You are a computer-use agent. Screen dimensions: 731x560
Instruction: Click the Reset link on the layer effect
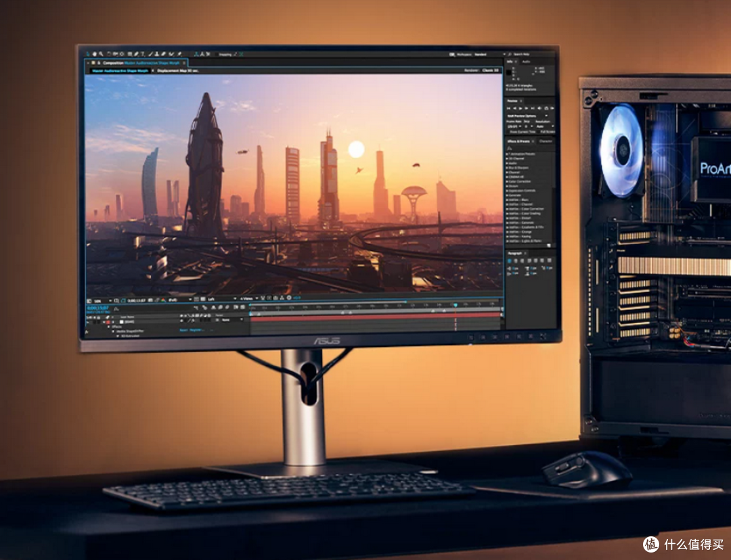point(183,330)
